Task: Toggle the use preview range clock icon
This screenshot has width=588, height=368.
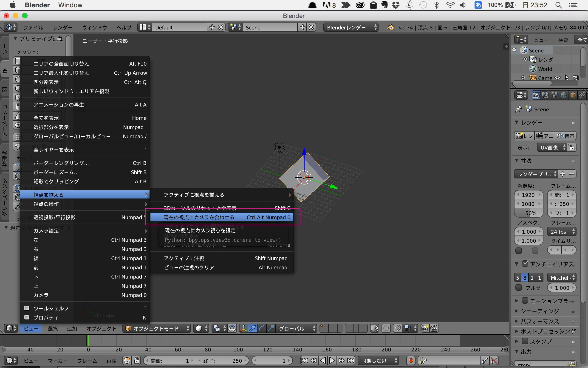Action: click(127, 360)
